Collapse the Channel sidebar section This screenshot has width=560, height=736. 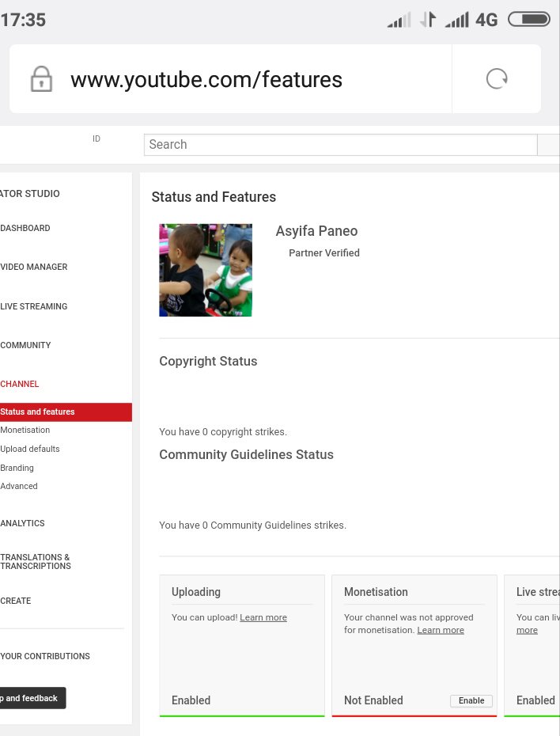pos(19,384)
